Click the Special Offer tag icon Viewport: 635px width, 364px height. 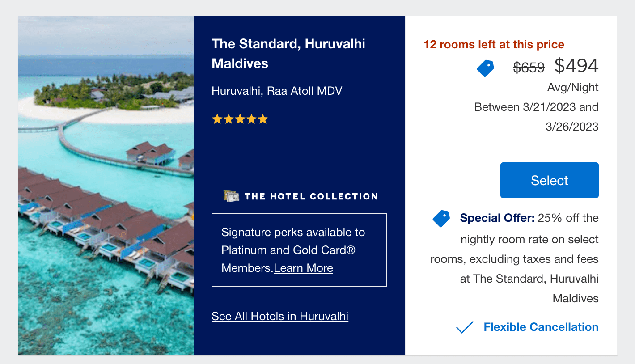tap(441, 218)
